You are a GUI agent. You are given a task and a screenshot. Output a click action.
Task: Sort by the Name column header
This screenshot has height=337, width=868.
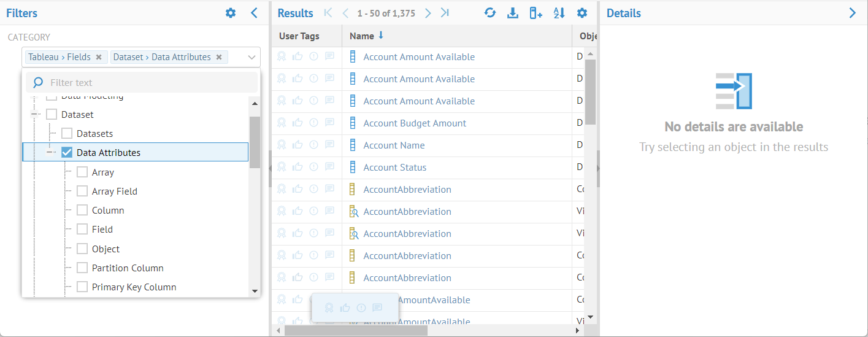click(x=362, y=36)
